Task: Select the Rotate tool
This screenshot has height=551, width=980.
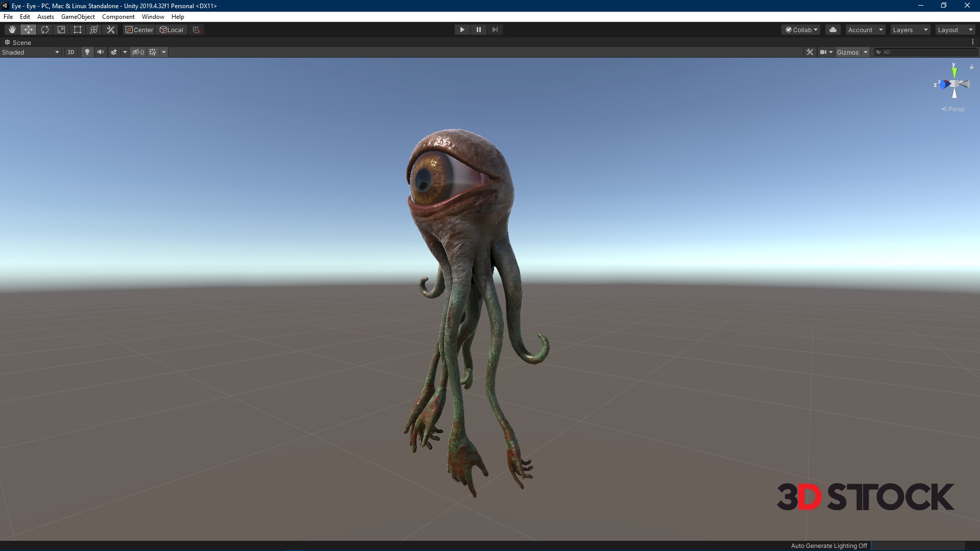Action: tap(45, 30)
